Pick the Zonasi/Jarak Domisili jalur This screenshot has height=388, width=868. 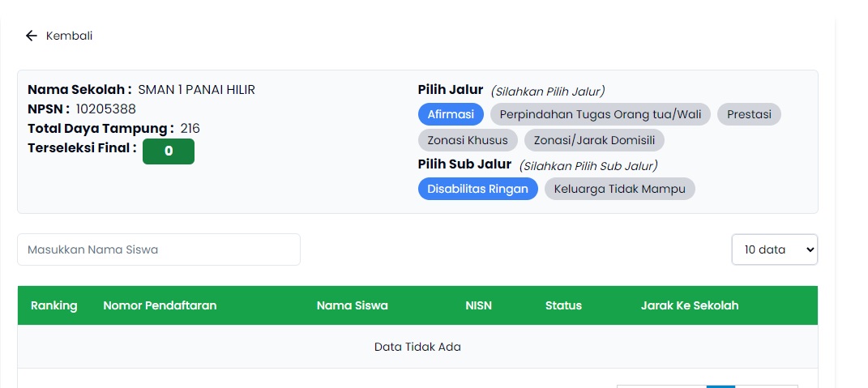coord(594,140)
